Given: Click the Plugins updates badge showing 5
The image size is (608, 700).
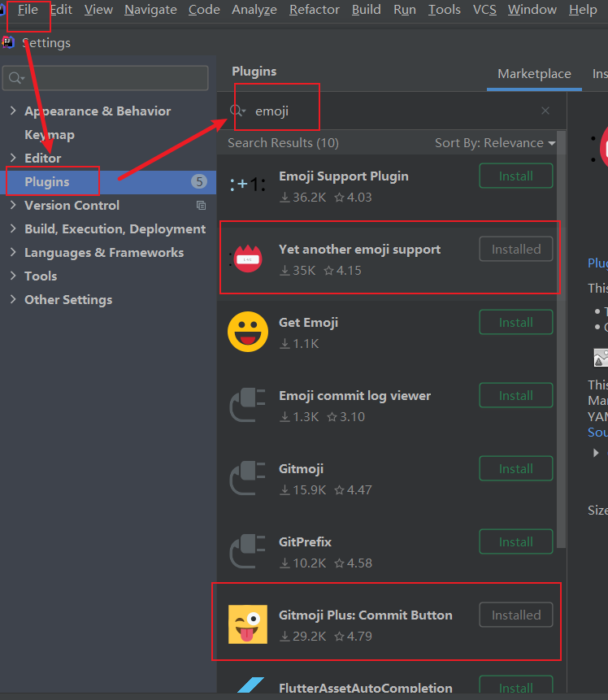Looking at the screenshot, I should tap(199, 181).
